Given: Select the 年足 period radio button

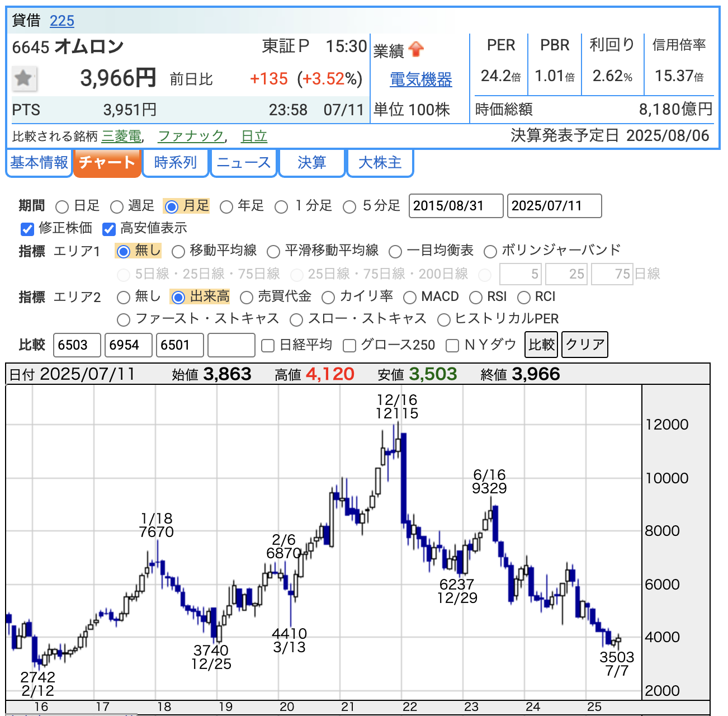Looking at the screenshot, I should [x=226, y=207].
